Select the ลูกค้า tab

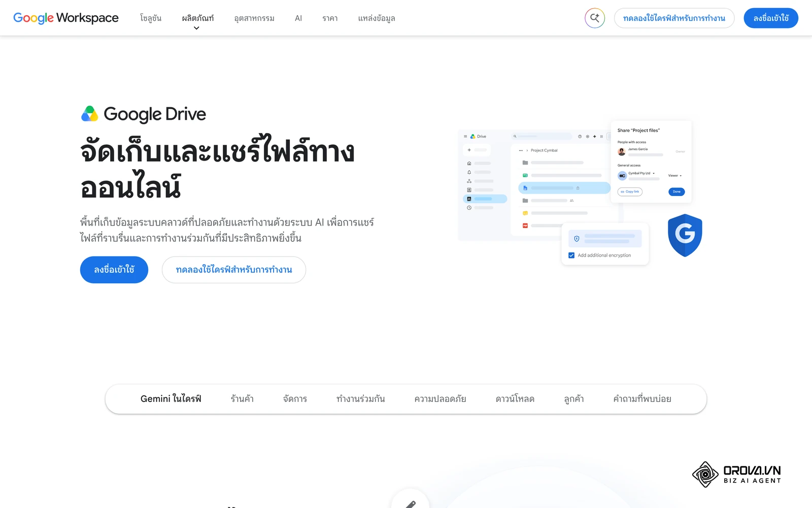pyautogui.click(x=574, y=399)
